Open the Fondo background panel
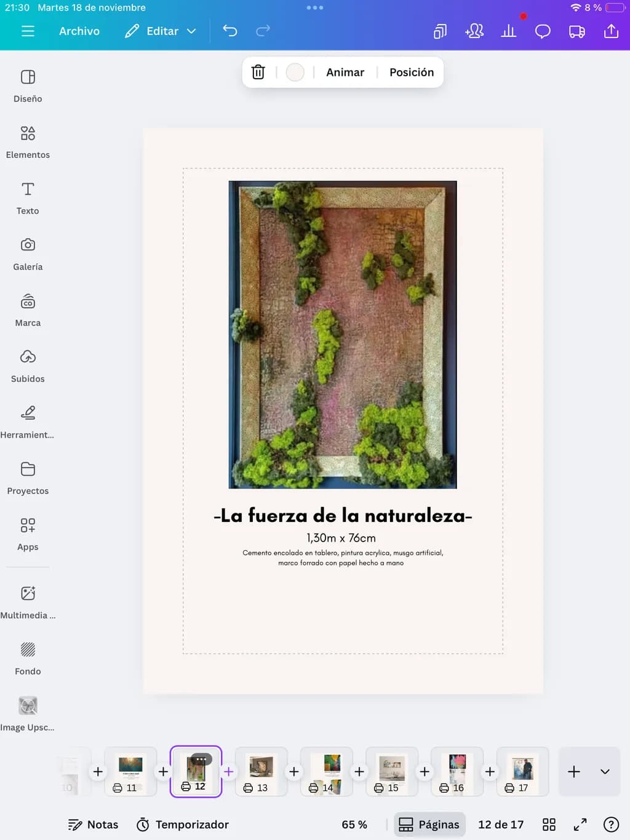 pyautogui.click(x=28, y=658)
